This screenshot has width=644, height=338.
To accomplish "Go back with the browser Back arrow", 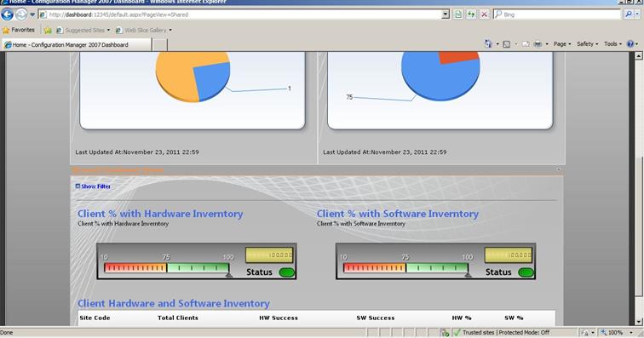I will (x=7, y=14).
